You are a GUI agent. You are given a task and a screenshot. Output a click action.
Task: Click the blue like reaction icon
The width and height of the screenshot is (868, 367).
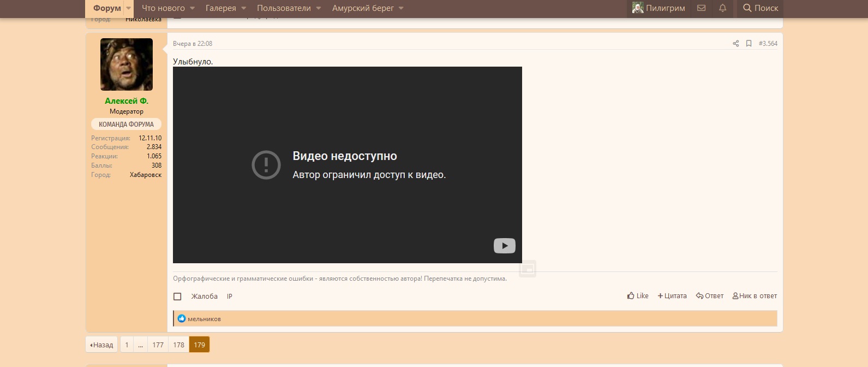[x=182, y=319]
